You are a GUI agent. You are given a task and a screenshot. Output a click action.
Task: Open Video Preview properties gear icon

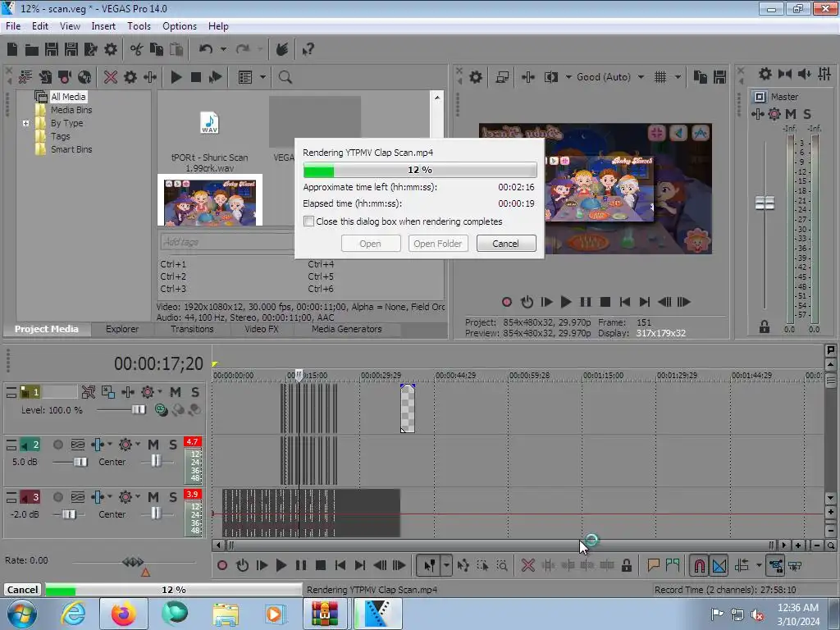(x=476, y=77)
